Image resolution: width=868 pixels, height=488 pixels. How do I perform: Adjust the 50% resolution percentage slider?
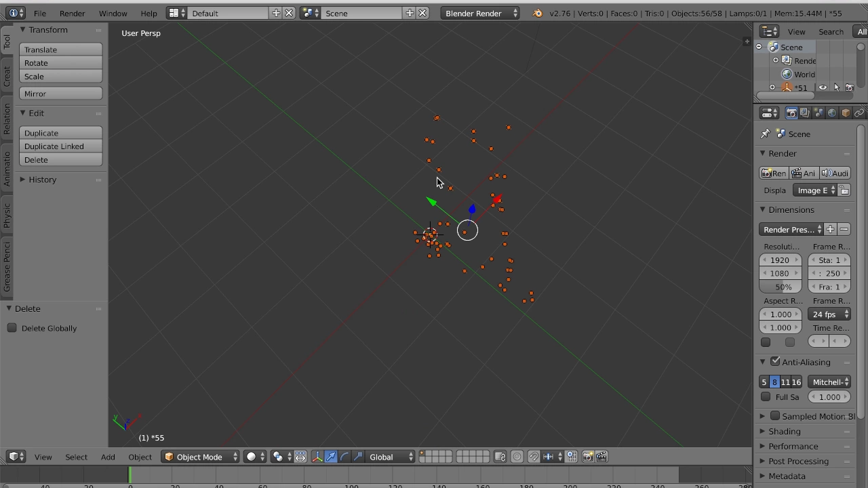(x=780, y=287)
